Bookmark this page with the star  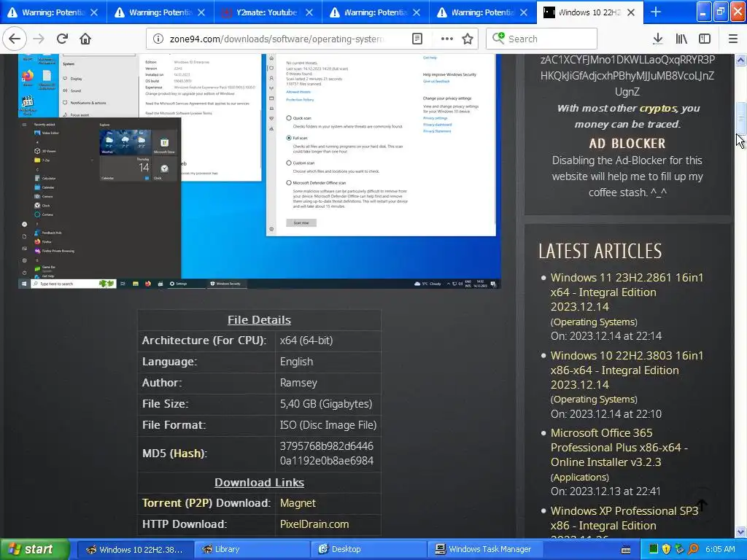(468, 39)
